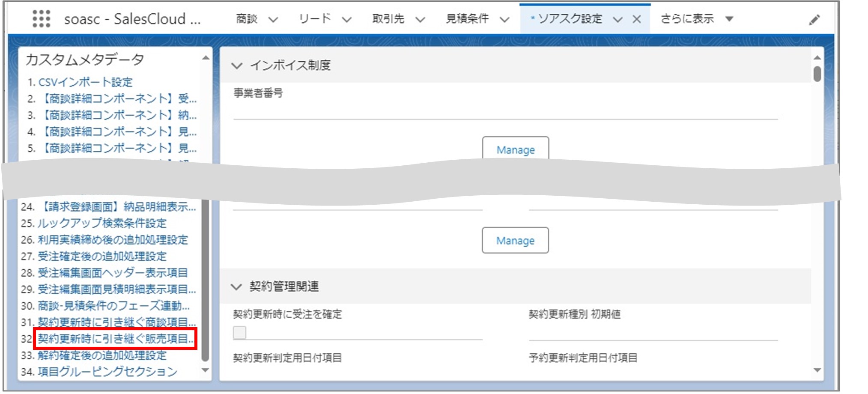Screen dimensions: 868x394
Task: Expand the さらに表示 menu arrow
Action: point(729,19)
